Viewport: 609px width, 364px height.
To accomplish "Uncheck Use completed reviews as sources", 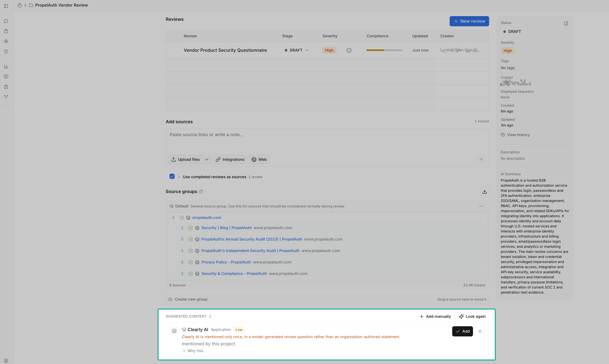I will 172,176.
